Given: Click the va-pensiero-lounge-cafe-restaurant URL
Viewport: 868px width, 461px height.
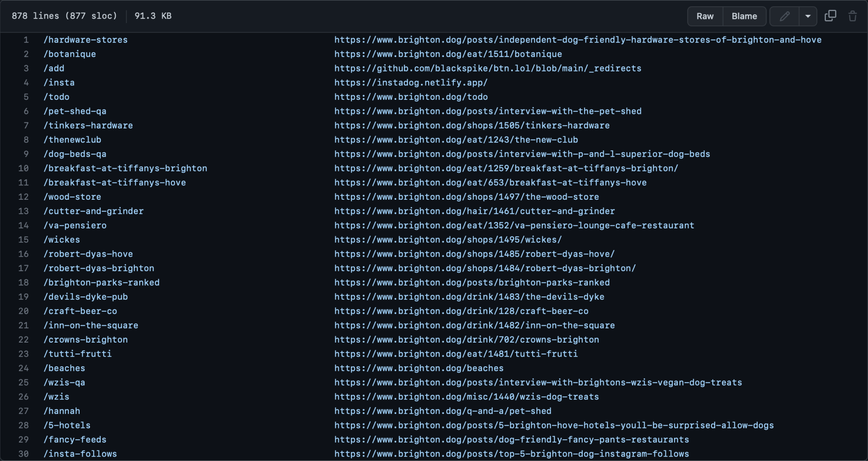Looking at the screenshot, I should (x=514, y=226).
